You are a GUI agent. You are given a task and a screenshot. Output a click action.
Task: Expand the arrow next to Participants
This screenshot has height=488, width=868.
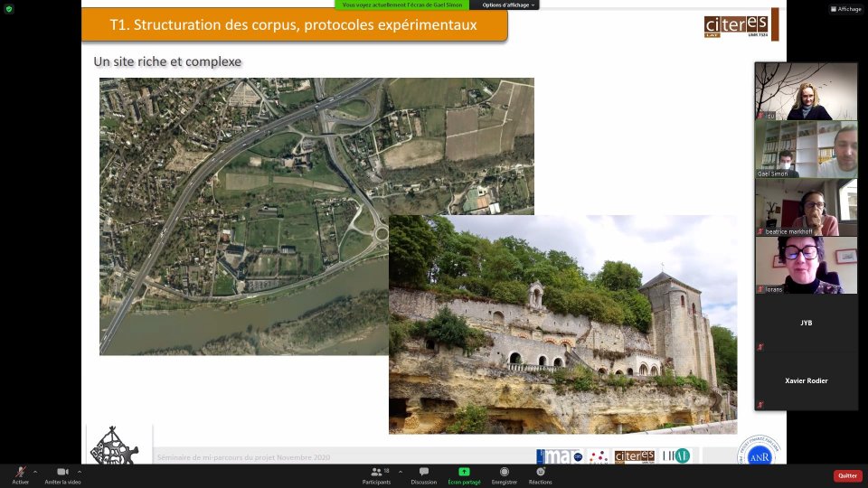point(401,472)
